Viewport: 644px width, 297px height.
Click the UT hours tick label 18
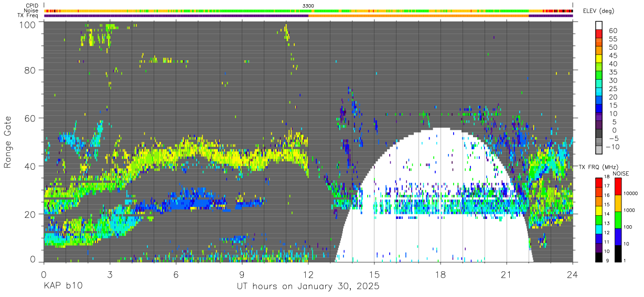pyautogui.click(x=441, y=274)
